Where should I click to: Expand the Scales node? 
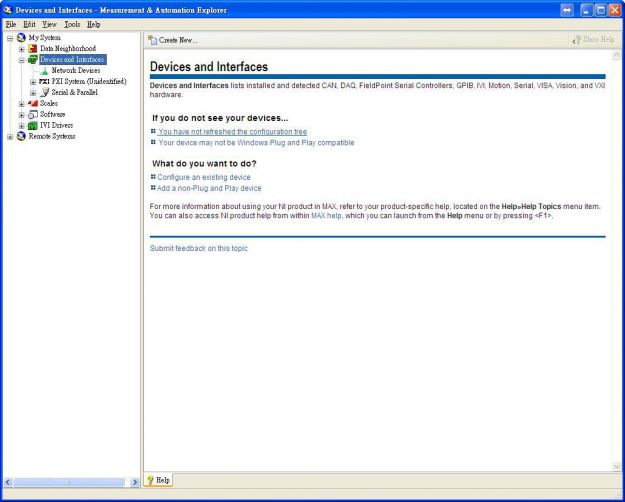(22, 104)
